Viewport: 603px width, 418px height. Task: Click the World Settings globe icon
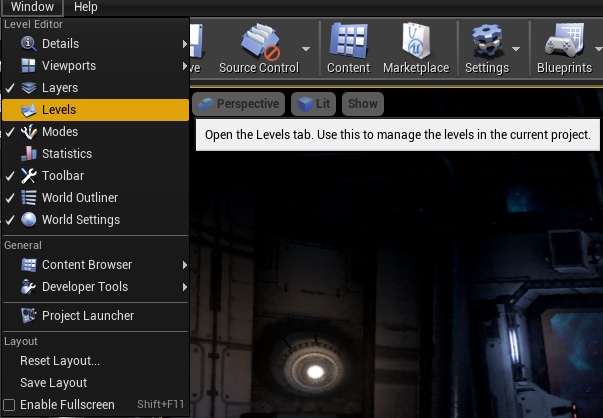tap(28, 220)
